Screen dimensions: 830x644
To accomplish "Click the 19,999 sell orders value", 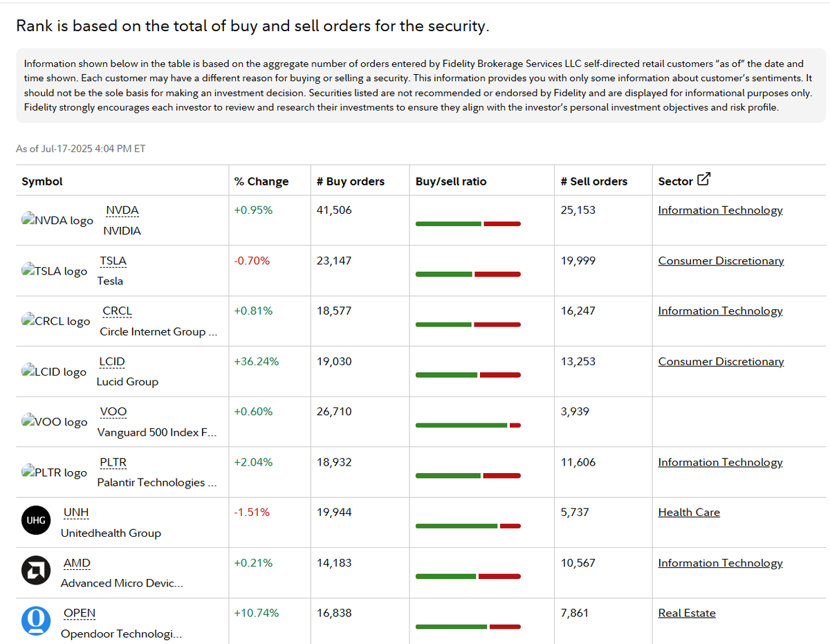I will click(578, 261).
